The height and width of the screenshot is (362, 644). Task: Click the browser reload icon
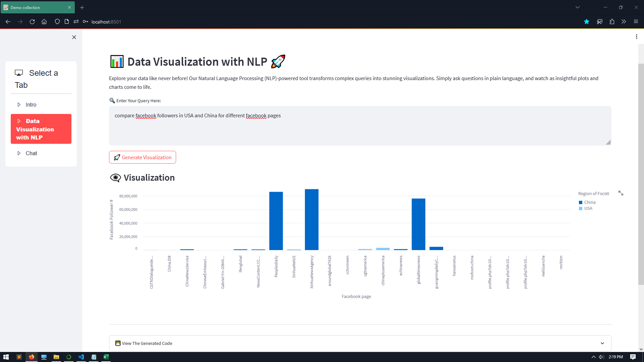pos(32,22)
